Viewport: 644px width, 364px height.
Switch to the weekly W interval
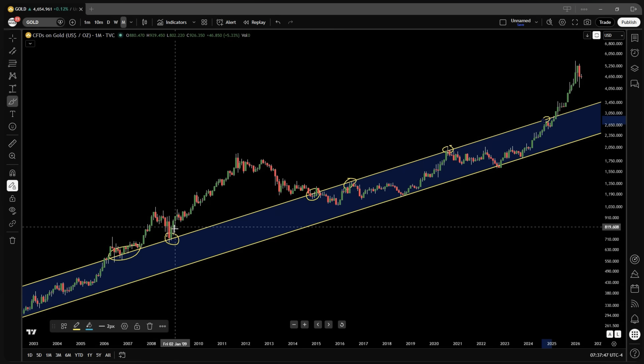(x=116, y=22)
